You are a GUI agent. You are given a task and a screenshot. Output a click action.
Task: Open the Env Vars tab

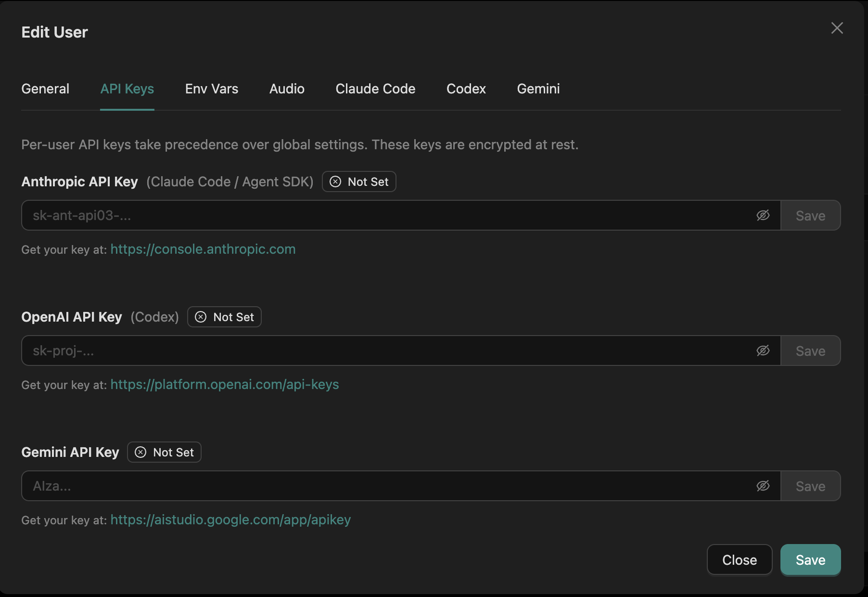[211, 89]
